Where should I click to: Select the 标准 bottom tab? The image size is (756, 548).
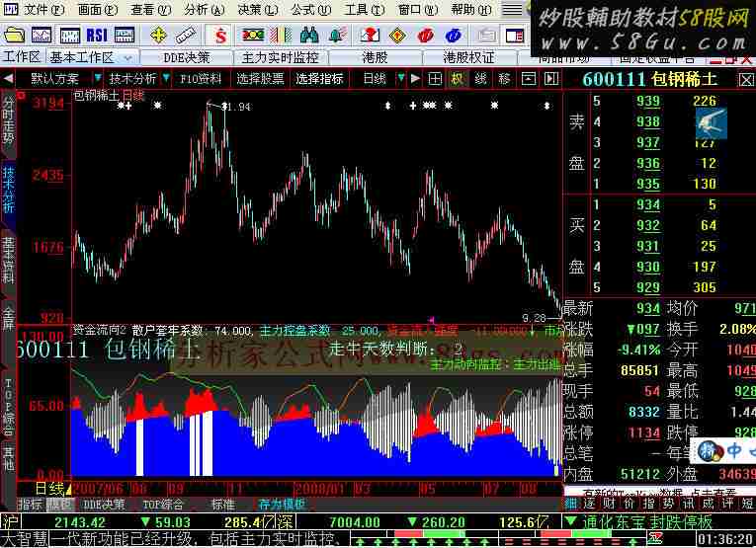point(223,505)
